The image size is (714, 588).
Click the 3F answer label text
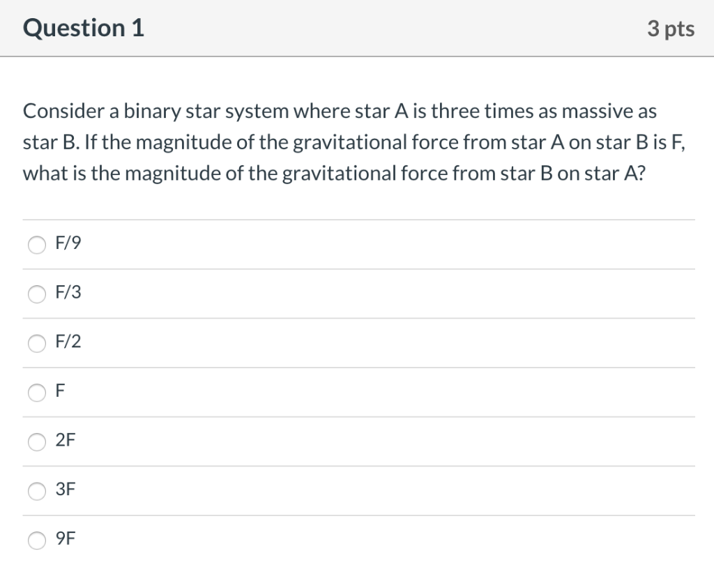coord(65,490)
